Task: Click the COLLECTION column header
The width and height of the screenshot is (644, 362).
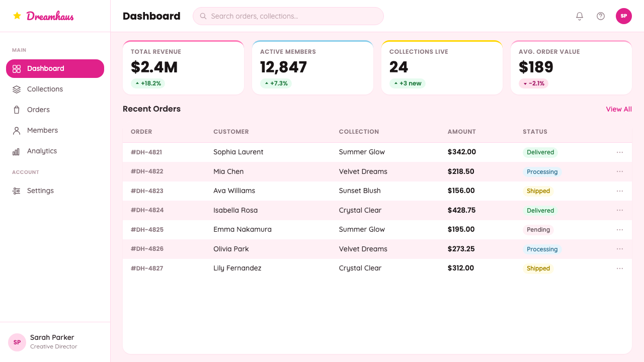Action: [359, 132]
